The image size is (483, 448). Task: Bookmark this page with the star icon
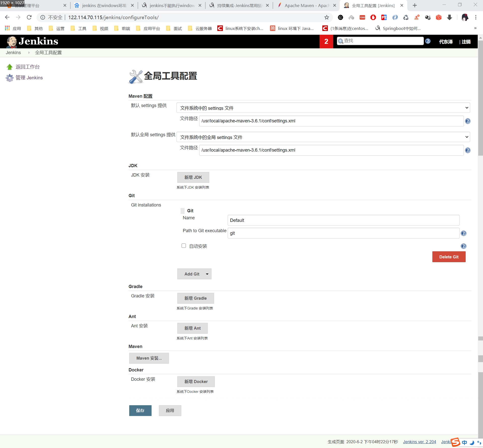point(327,17)
